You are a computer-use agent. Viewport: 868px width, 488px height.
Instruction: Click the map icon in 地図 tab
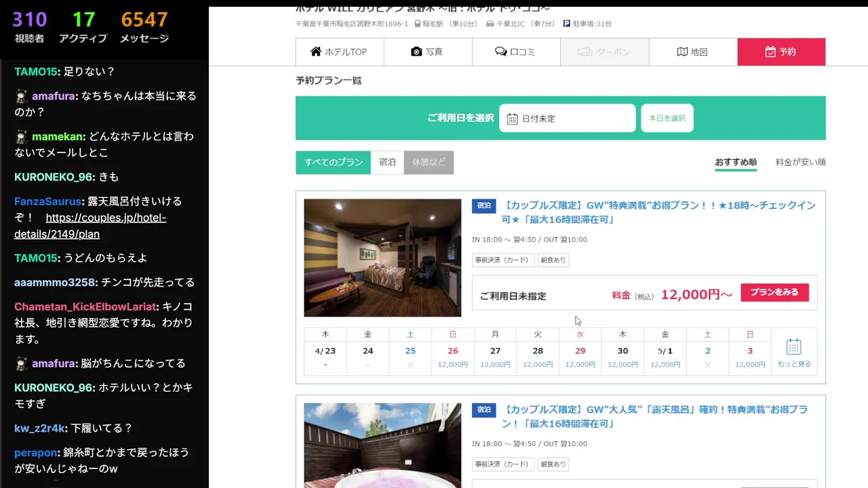point(682,52)
